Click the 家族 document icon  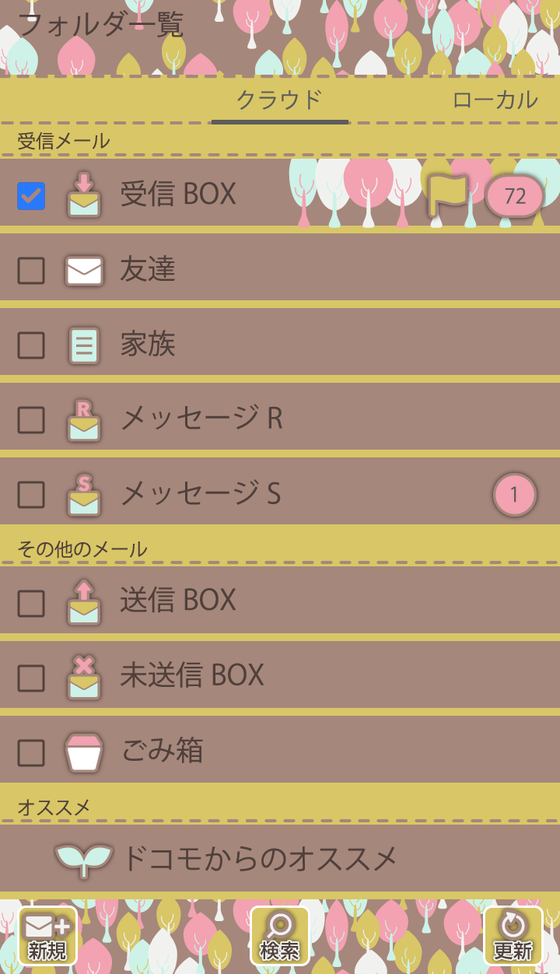[84, 345]
